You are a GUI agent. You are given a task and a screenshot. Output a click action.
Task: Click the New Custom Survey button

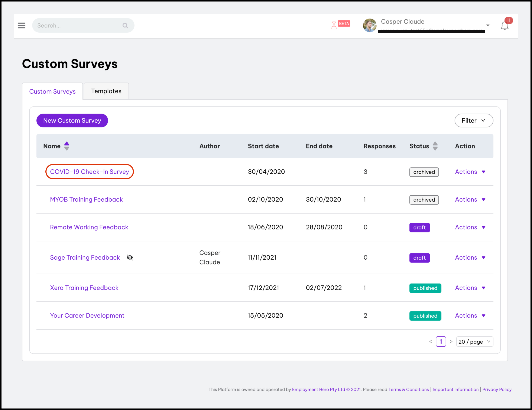click(x=72, y=120)
